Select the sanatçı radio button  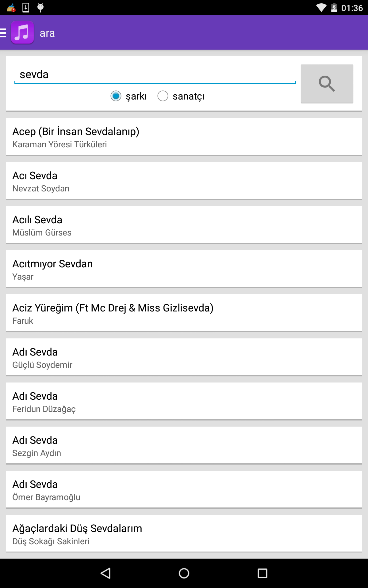(163, 96)
